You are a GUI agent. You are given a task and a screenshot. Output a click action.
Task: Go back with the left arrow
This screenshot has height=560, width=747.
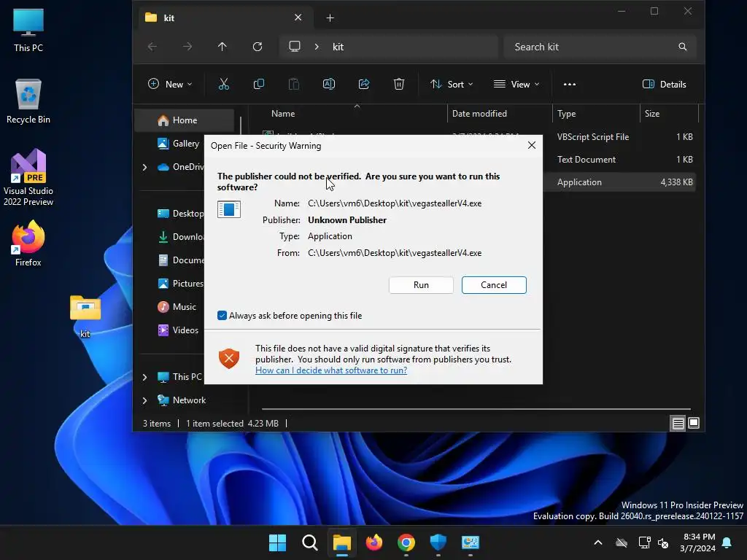pos(152,47)
